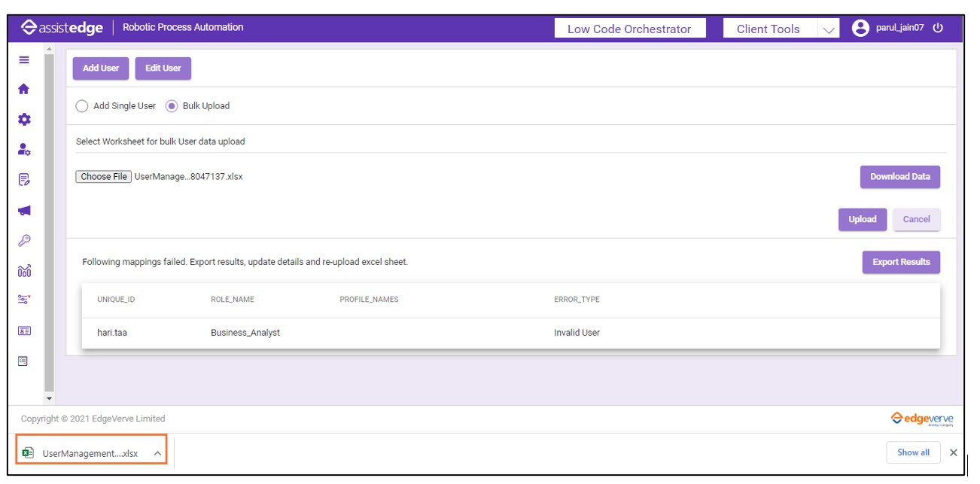
Task: Open the user management sidebar icon
Action: [24, 149]
